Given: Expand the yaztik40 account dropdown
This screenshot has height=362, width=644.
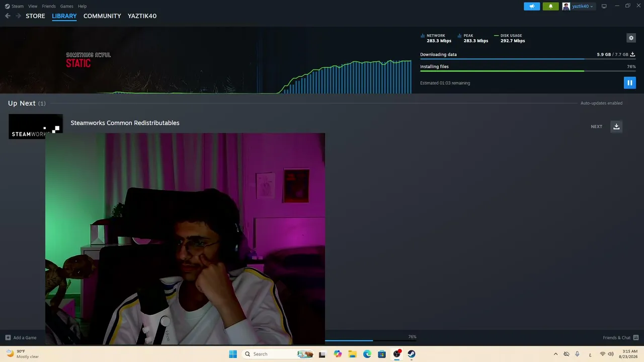Looking at the screenshot, I should click(x=583, y=6).
